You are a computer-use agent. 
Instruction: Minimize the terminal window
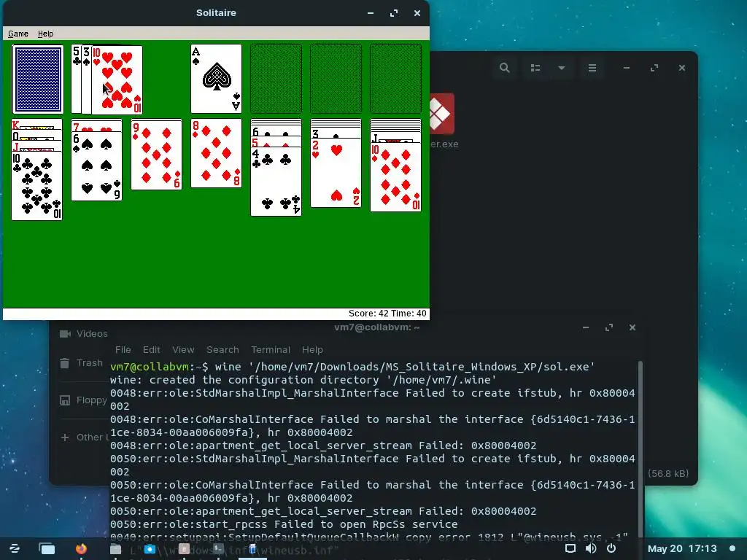pyautogui.click(x=586, y=327)
